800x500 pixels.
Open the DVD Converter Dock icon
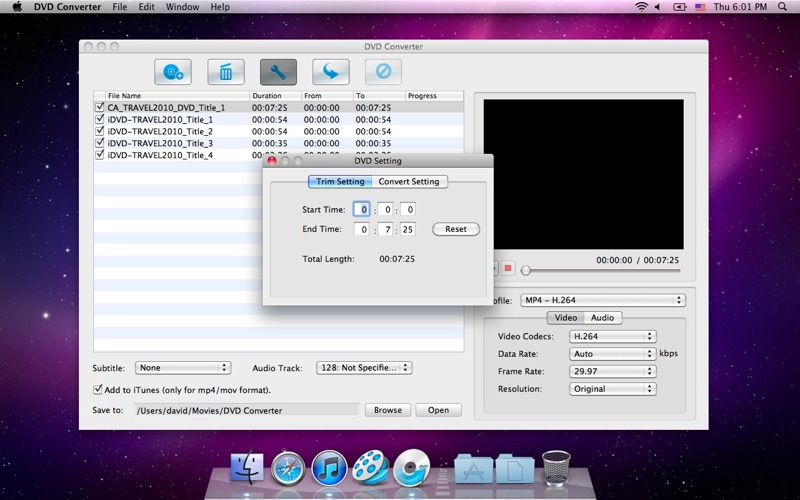coord(411,468)
